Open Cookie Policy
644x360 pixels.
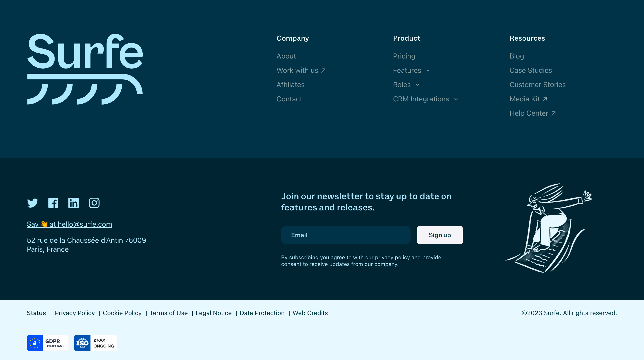pos(122,313)
